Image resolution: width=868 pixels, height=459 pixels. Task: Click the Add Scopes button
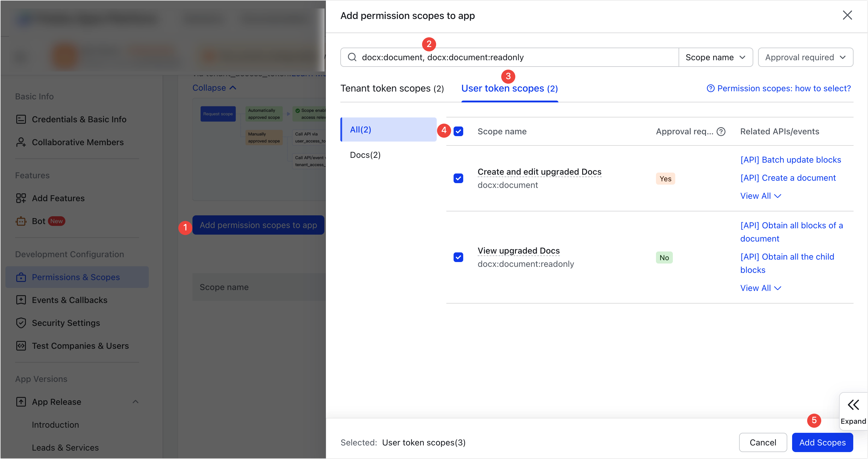click(822, 443)
